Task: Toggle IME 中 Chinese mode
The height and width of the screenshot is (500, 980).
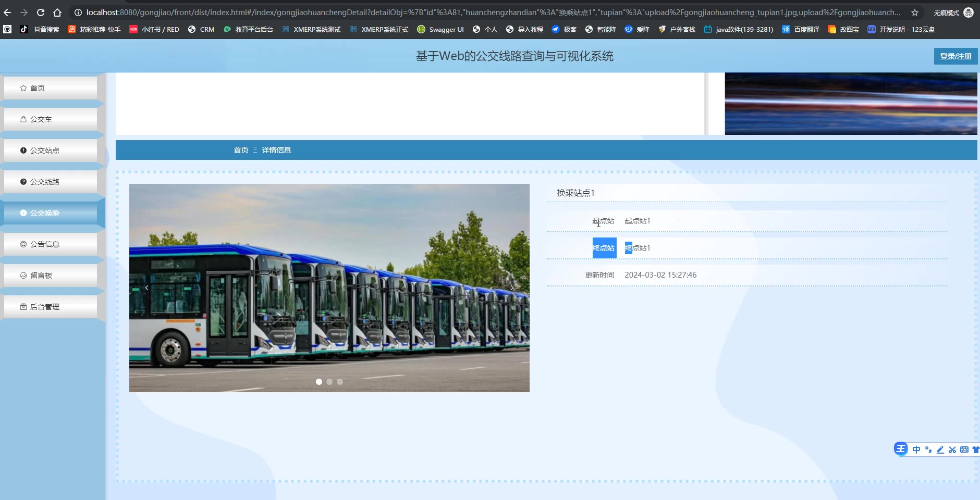Action: point(916,449)
